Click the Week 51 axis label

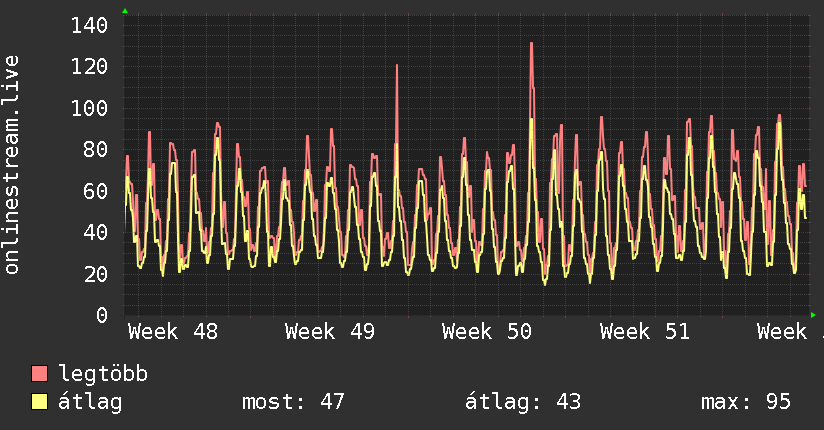click(645, 332)
